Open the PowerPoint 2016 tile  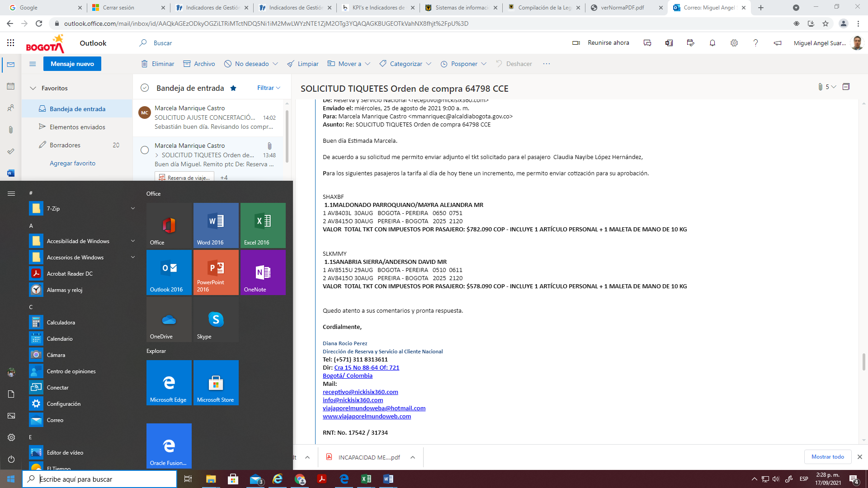pos(216,272)
